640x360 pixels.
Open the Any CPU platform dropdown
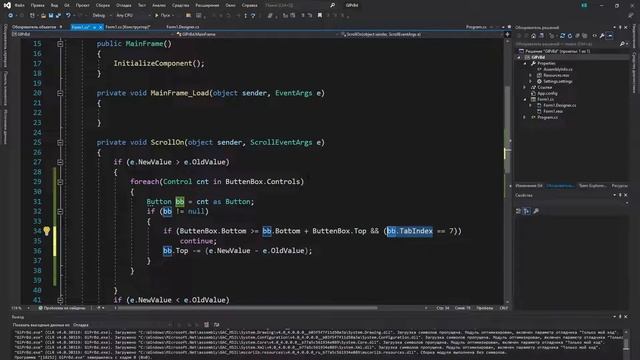[133, 16]
